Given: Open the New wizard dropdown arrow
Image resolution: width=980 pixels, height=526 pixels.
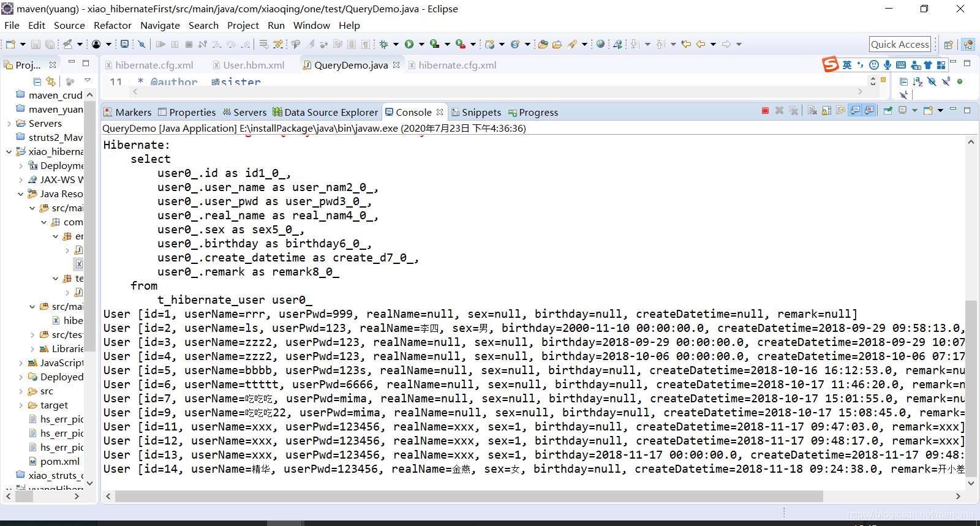Looking at the screenshot, I should click(23, 44).
